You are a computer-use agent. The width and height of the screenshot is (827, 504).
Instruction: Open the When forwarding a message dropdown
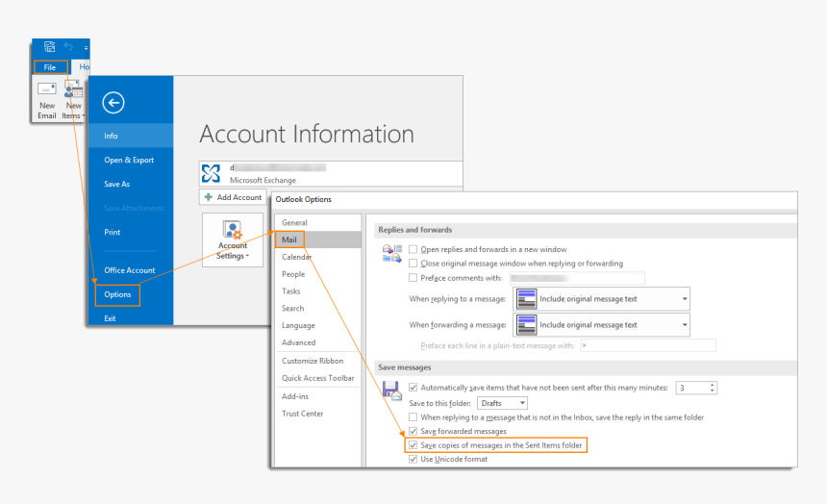[x=601, y=324]
